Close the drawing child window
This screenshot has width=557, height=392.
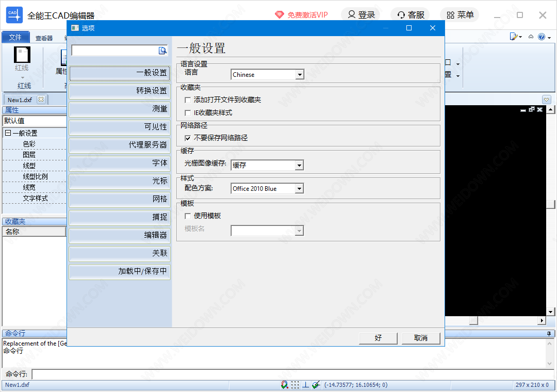(539, 109)
